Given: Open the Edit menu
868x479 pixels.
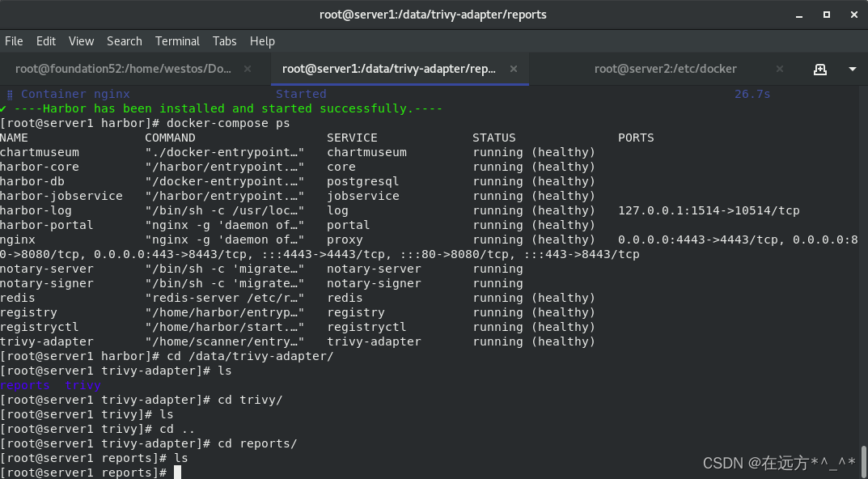Looking at the screenshot, I should pos(46,41).
